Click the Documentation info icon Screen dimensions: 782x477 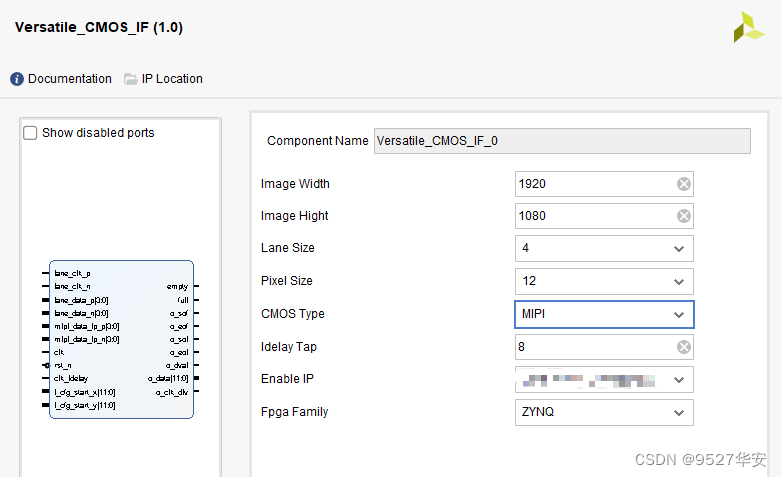tap(17, 79)
